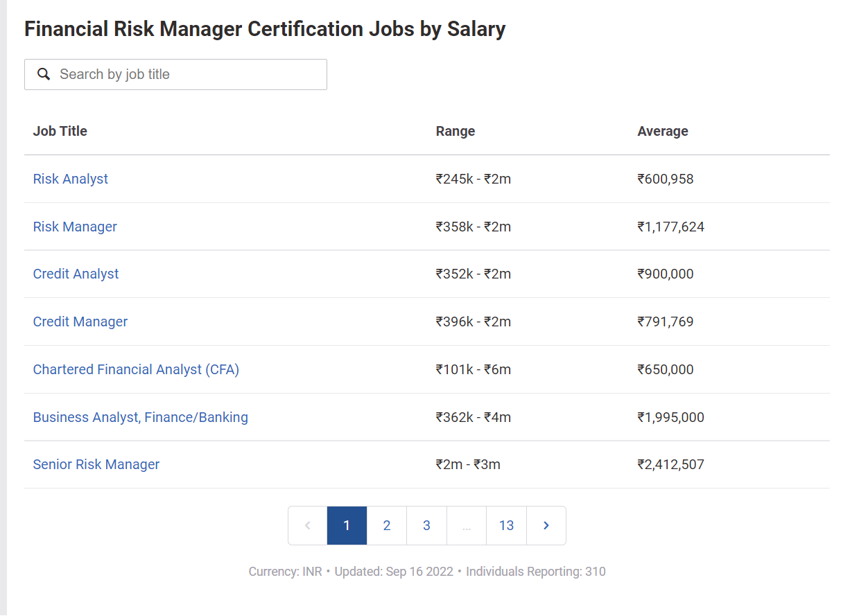This screenshot has height=616, width=841.
Task: Select page 1 in pagination
Action: [x=347, y=525]
